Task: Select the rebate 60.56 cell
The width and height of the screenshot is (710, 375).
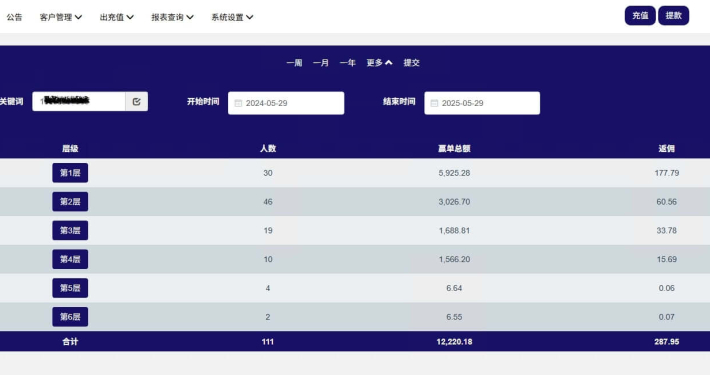Action: pos(667,202)
